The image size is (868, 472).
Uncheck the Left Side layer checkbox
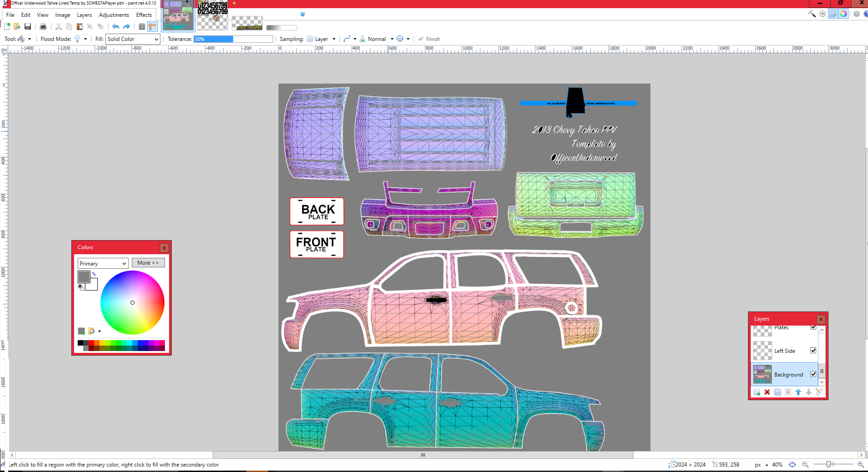[813, 351]
